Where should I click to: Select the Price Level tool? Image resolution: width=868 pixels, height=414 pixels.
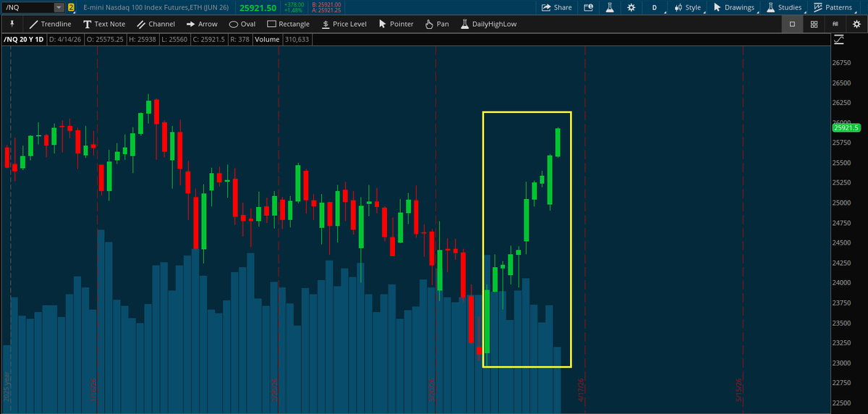coord(344,24)
